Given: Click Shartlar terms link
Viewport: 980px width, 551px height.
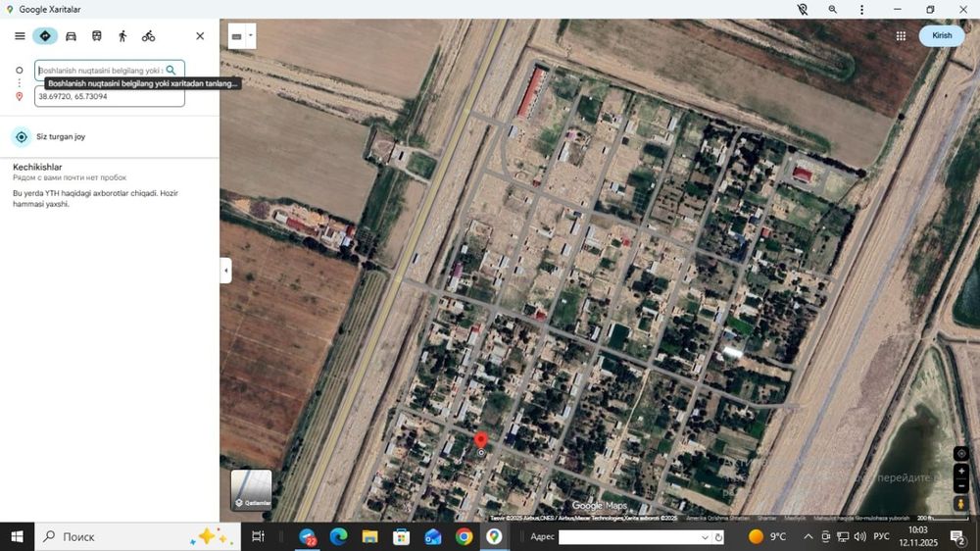Looking at the screenshot, I should click(767, 518).
